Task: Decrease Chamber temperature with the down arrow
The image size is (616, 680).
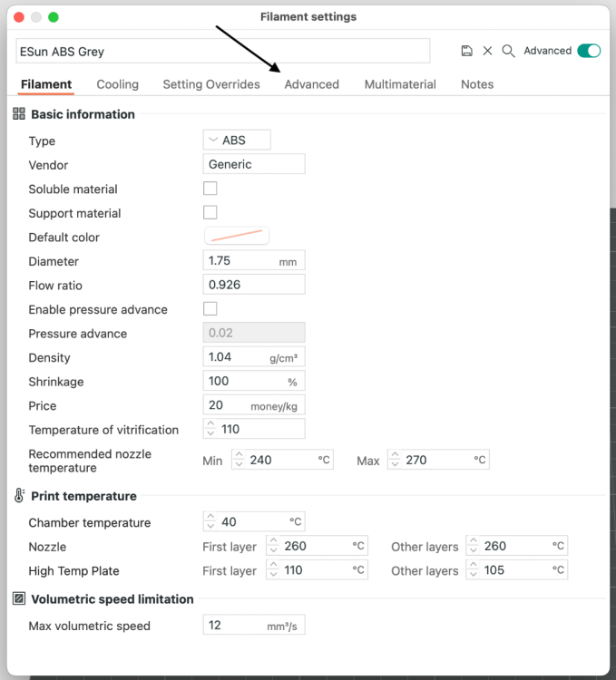Action: pyautogui.click(x=210, y=526)
